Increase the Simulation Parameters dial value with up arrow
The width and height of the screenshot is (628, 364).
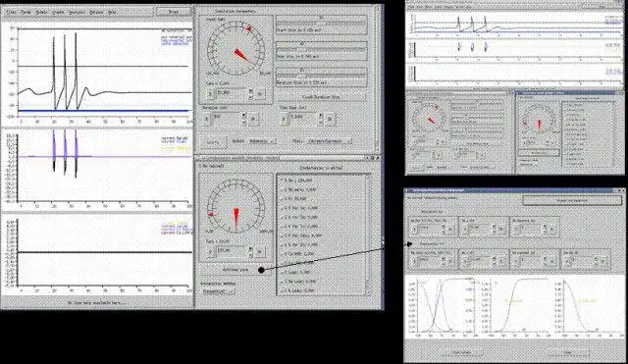point(251,91)
